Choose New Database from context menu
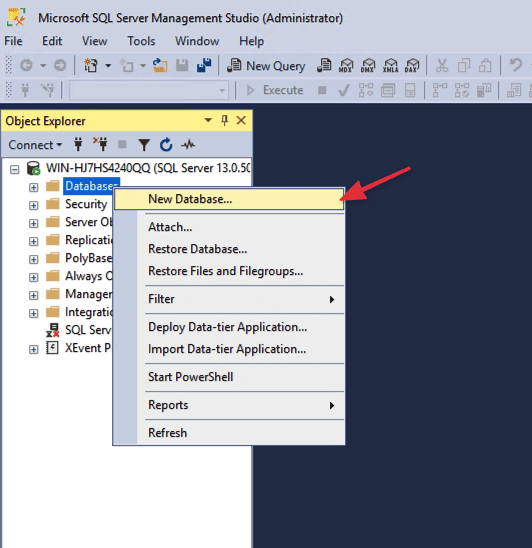 pyautogui.click(x=229, y=199)
